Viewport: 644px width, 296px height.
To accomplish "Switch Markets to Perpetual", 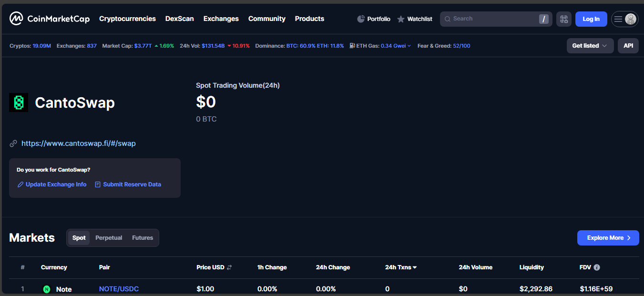I will click(109, 238).
